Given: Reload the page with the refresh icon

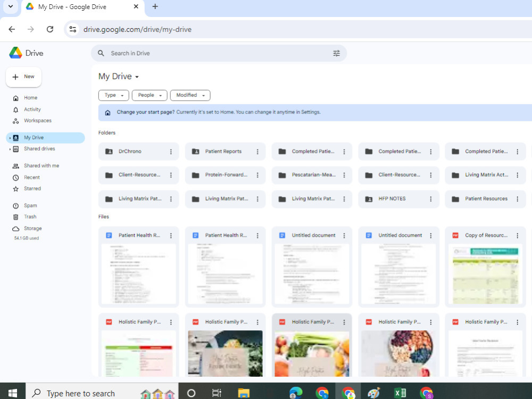Looking at the screenshot, I should [x=50, y=29].
